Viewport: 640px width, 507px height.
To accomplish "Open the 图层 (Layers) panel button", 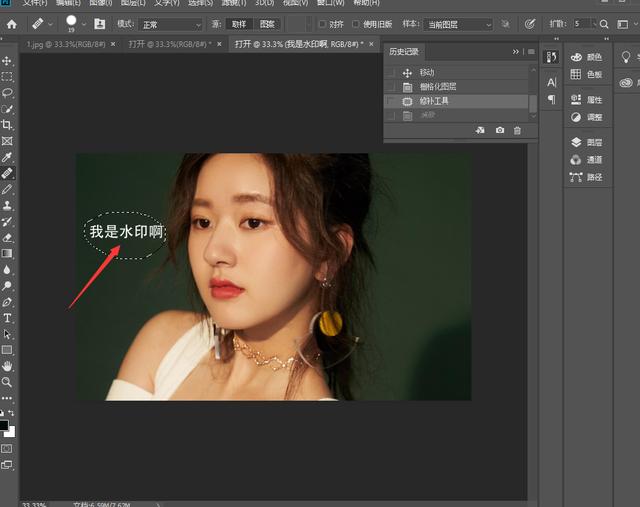I will click(x=587, y=142).
